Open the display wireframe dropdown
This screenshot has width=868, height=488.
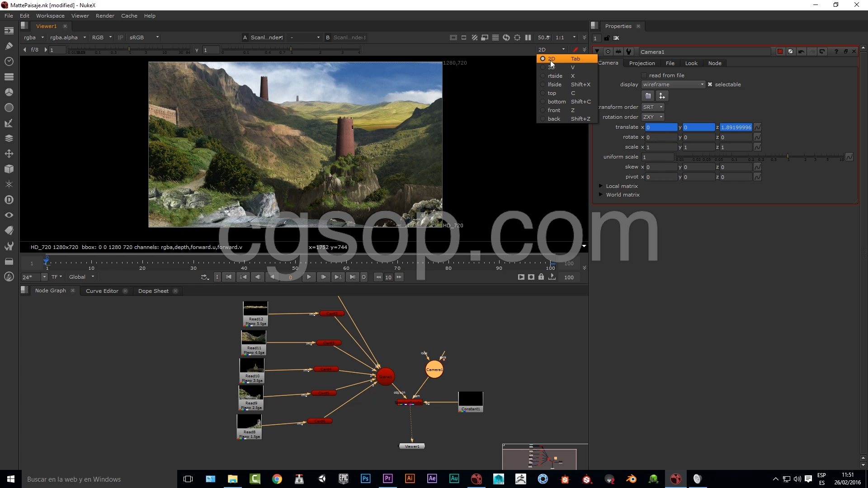[x=673, y=84]
